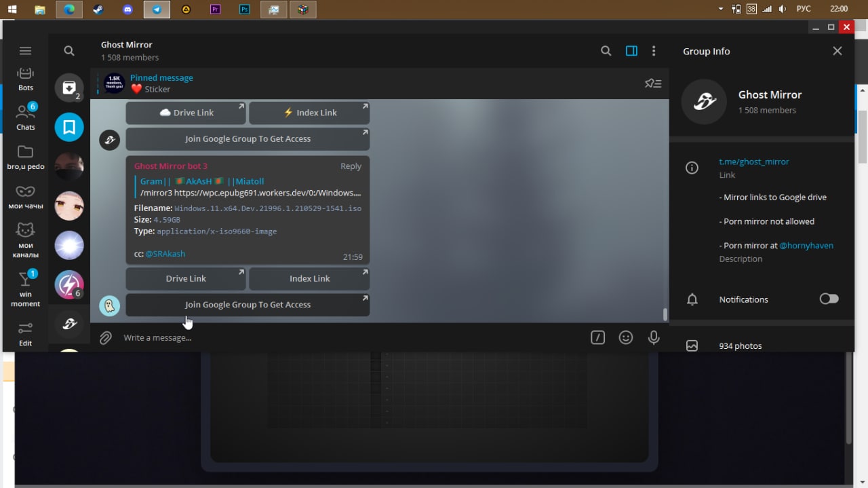Open Adobe Premiere Pro from taskbar
The height and width of the screenshot is (488, 868).
[x=216, y=10]
